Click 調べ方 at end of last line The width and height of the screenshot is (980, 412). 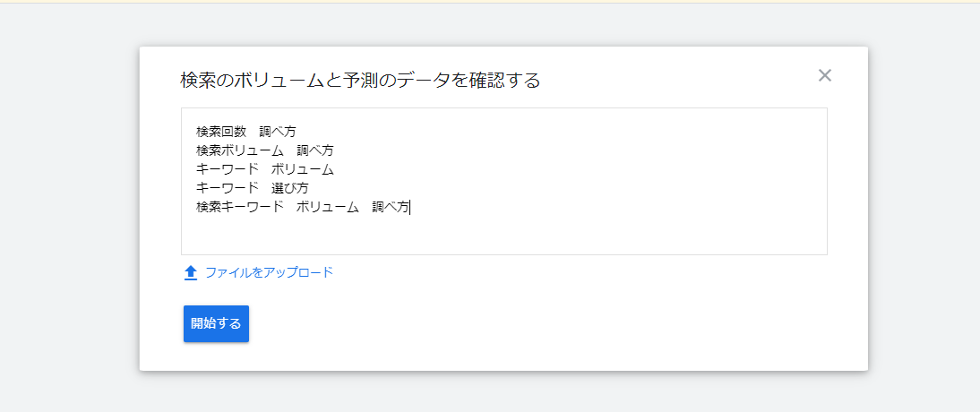(390, 207)
